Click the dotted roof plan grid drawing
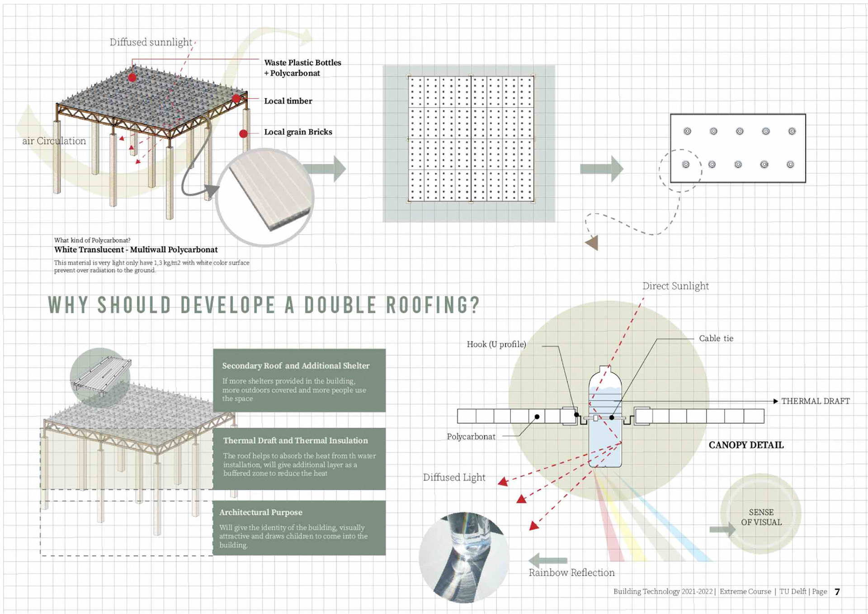This screenshot has height=614, width=868. pos(470,139)
